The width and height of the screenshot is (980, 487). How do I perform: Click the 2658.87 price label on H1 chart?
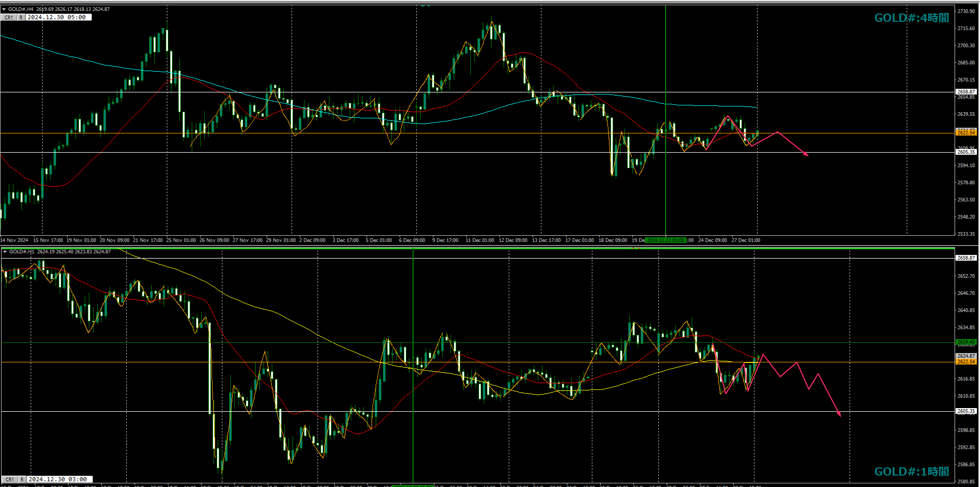coord(966,258)
